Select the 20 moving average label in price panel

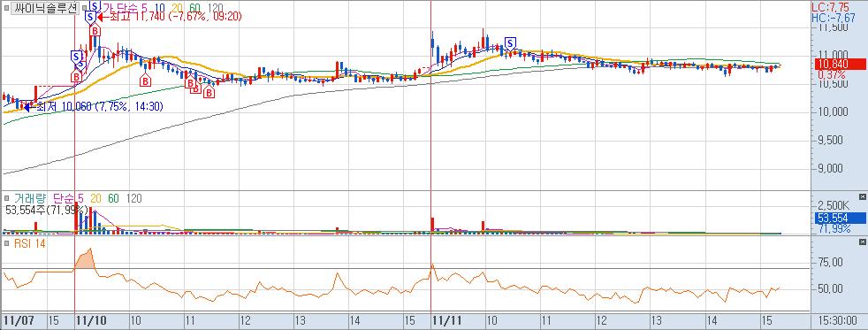(x=178, y=7)
